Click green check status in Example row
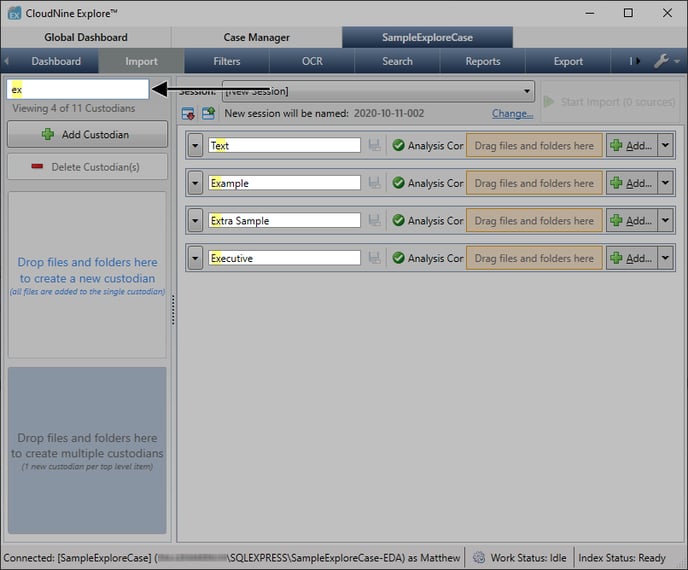The image size is (688, 570). click(x=398, y=183)
